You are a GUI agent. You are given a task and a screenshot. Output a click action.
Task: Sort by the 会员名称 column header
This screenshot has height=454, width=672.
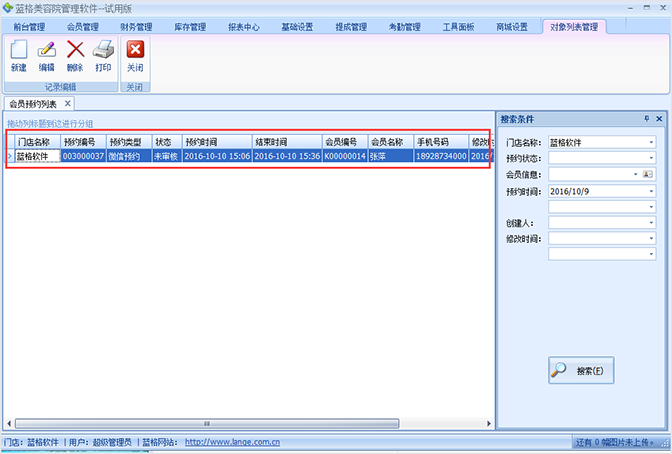coord(391,142)
